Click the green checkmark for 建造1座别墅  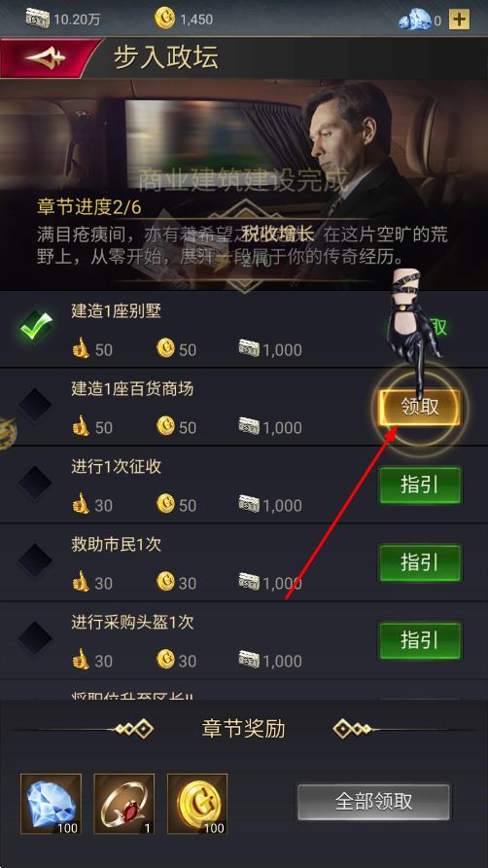click(x=35, y=327)
